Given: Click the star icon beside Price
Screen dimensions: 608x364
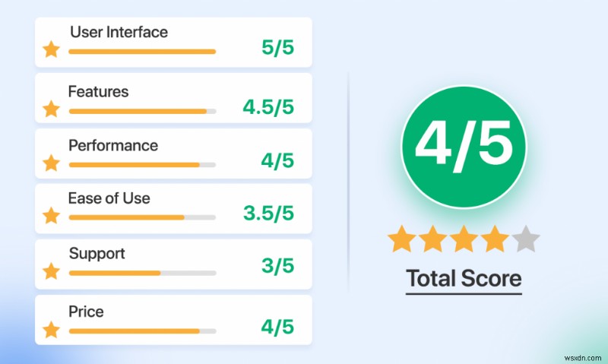Looking at the screenshot, I should [51, 330].
